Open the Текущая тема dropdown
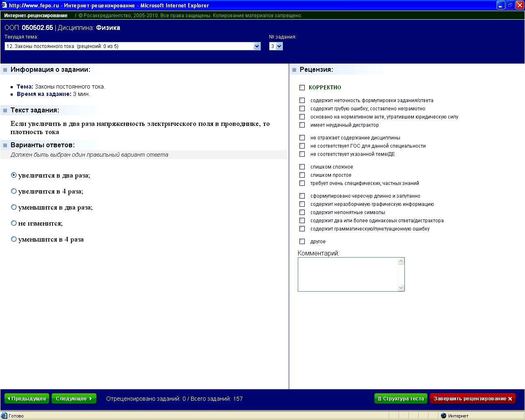 point(132,46)
